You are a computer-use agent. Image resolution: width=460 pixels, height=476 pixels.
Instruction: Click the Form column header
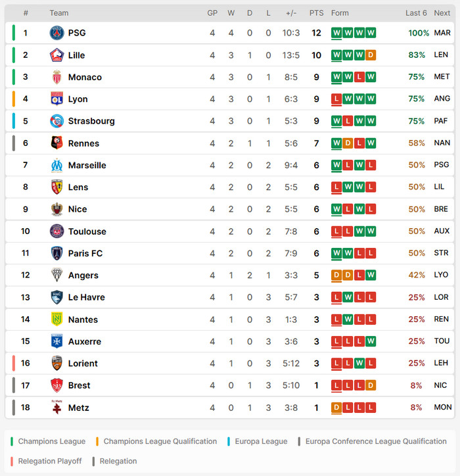340,13
